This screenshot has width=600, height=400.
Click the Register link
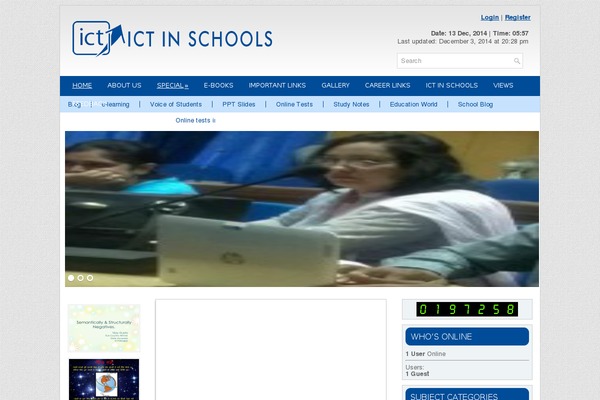[518, 18]
